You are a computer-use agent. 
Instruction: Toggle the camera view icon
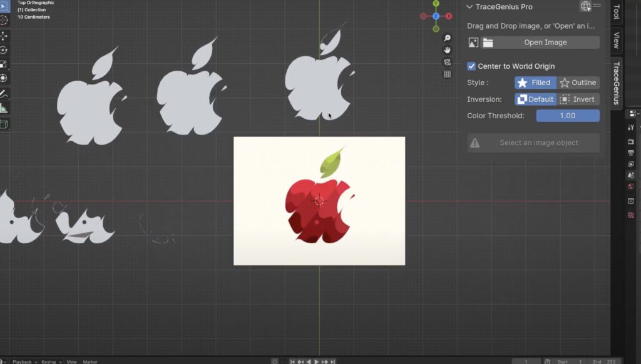pyautogui.click(x=447, y=62)
